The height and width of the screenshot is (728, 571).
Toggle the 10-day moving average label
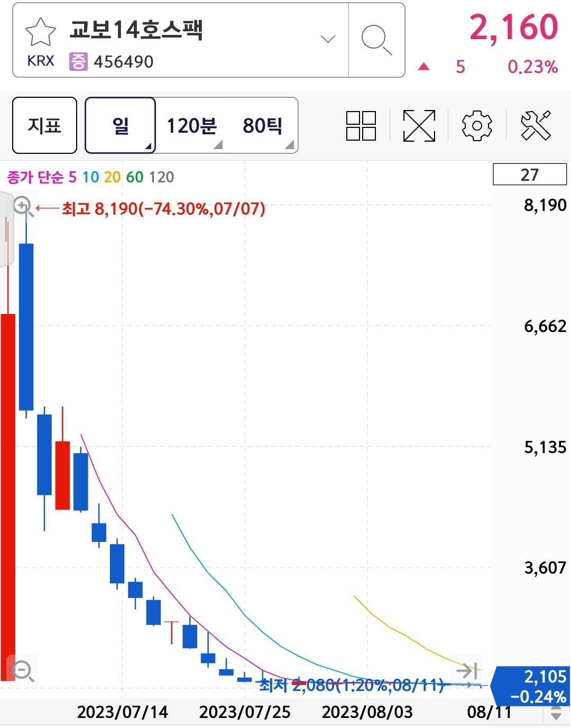tap(90, 177)
